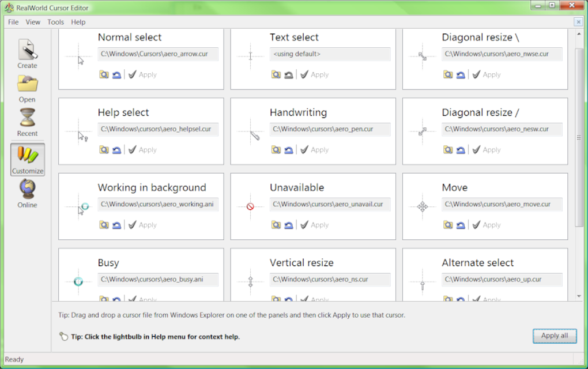Click the aero_nesw.cur path field
This screenshot has height=369, width=588.
(x=502, y=129)
